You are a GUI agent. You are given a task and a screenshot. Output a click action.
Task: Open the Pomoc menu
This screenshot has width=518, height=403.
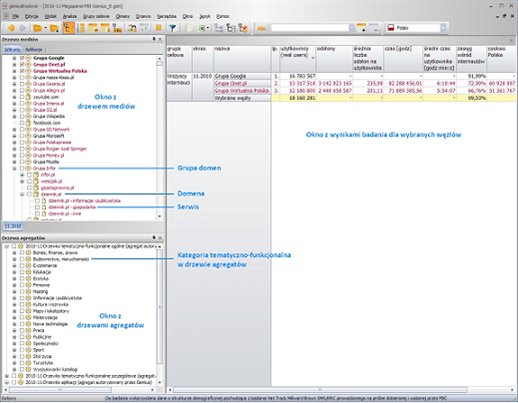pyautogui.click(x=223, y=16)
